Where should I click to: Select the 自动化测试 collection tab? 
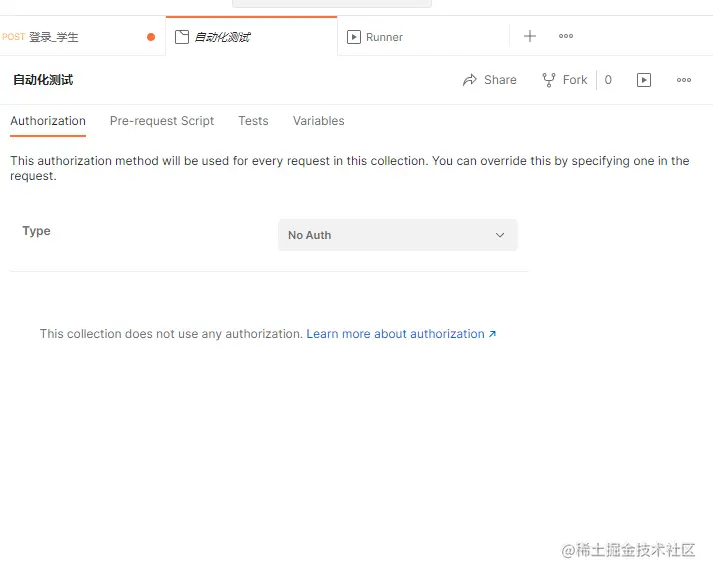click(x=251, y=37)
